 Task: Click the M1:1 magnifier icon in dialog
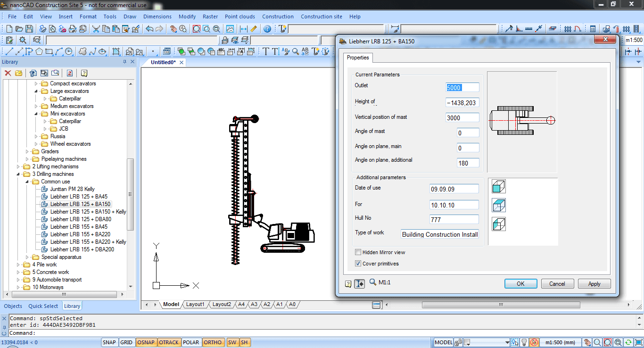372,282
